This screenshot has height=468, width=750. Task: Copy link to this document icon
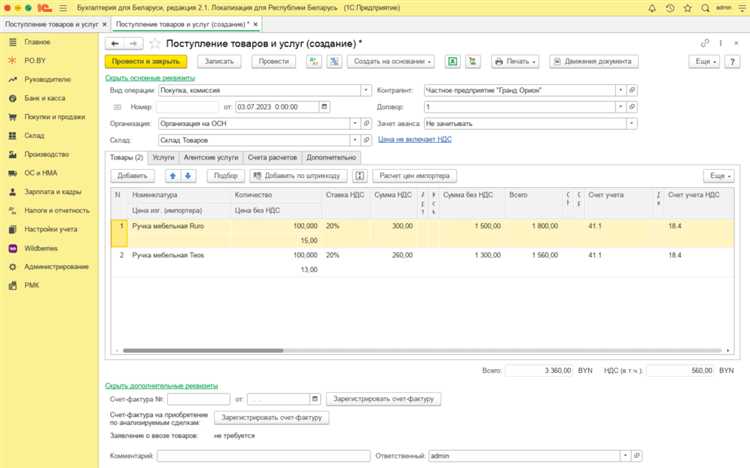coord(705,44)
